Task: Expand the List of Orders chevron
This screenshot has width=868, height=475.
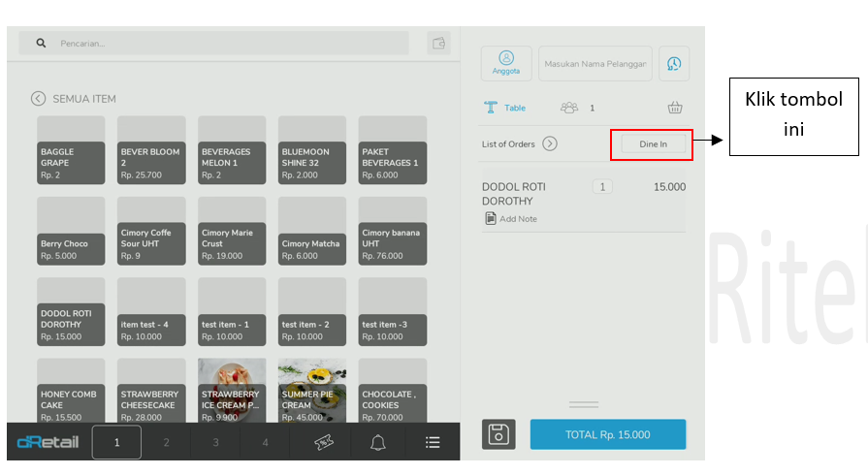Action: [549, 143]
